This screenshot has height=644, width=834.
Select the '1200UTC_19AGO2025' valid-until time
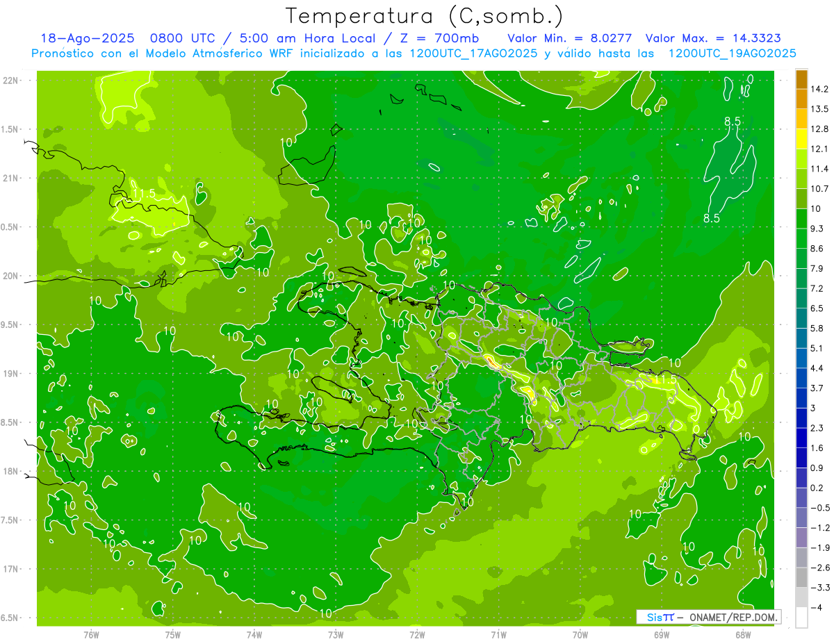[732, 53]
